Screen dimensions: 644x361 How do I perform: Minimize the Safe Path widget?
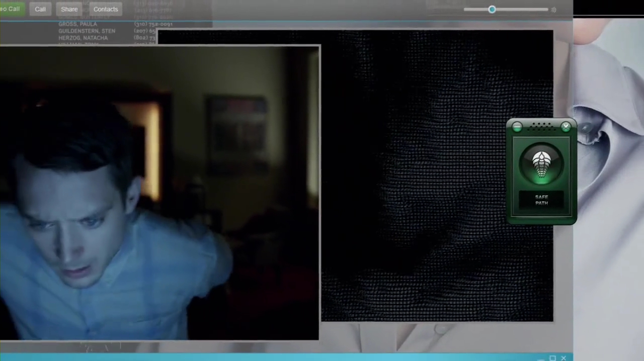click(517, 127)
